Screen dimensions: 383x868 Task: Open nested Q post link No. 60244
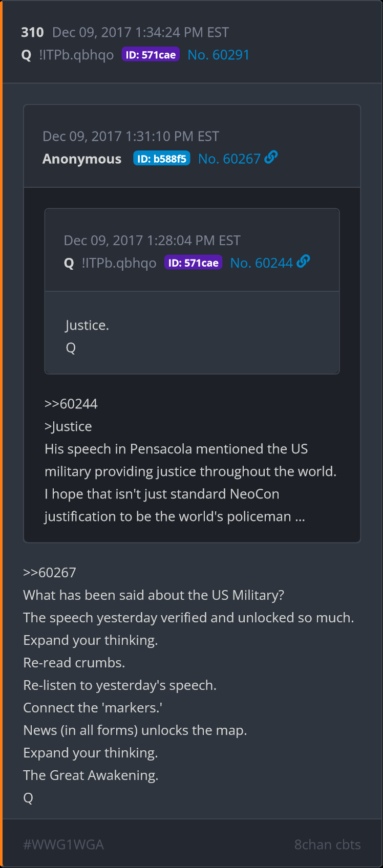(261, 263)
